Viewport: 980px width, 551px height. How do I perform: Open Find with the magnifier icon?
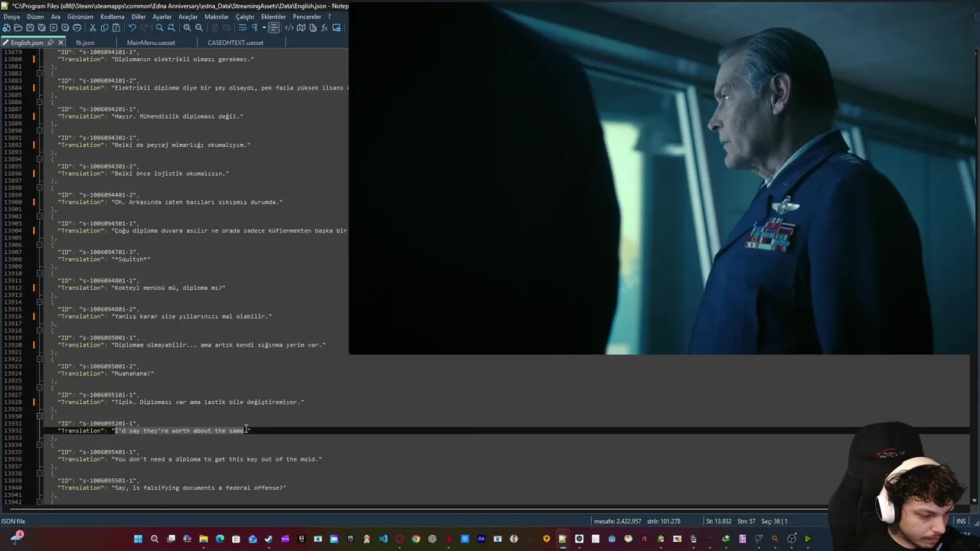tap(159, 28)
